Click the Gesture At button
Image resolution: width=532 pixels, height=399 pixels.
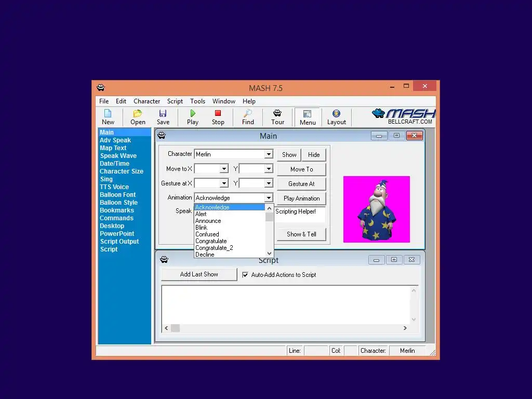tap(302, 184)
